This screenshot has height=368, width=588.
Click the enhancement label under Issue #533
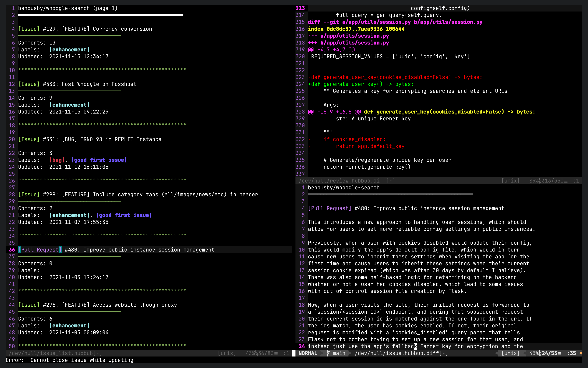pos(69,105)
